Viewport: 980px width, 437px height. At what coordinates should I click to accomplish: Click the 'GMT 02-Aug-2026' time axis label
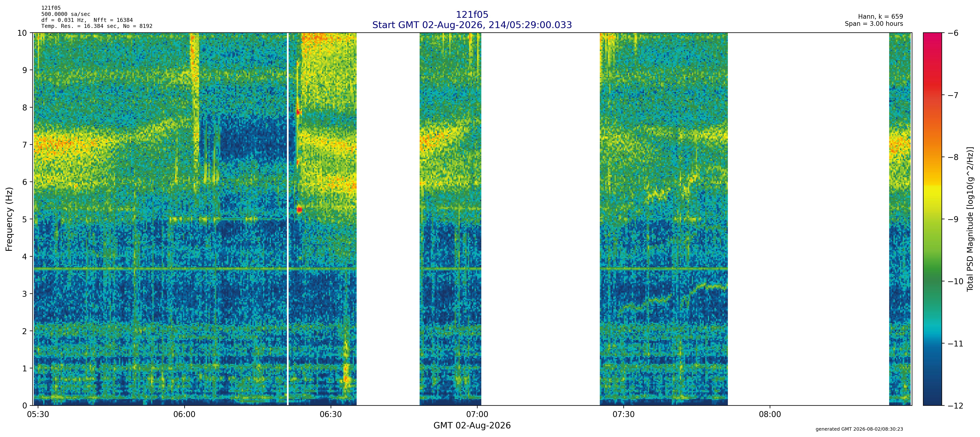(472, 426)
